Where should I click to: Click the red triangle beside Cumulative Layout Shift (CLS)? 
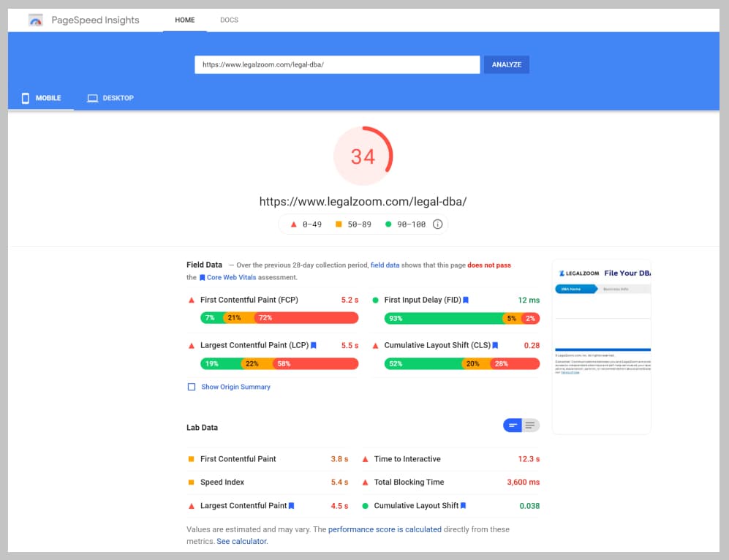[375, 346]
